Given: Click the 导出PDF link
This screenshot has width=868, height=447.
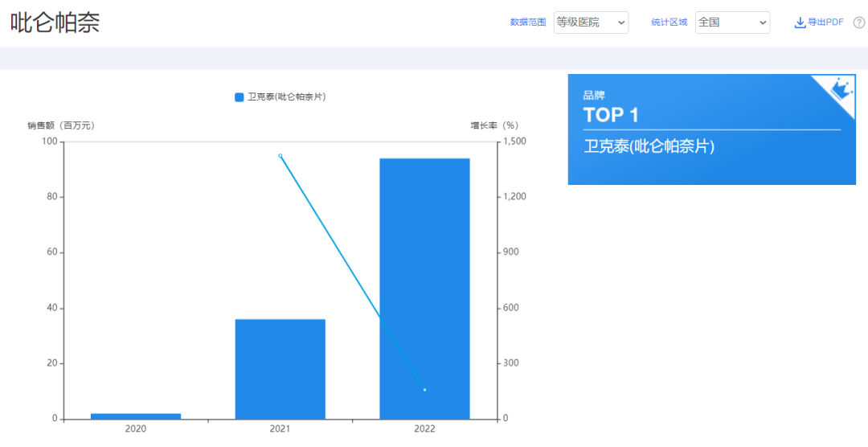Looking at the screenshot, I should 825,23.
